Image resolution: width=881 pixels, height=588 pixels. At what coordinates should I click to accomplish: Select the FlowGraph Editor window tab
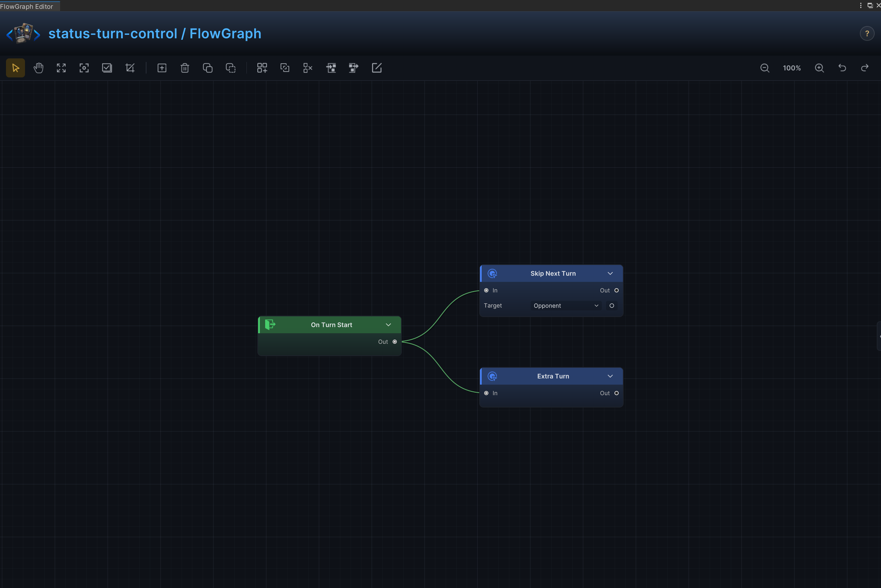point(30,6)
